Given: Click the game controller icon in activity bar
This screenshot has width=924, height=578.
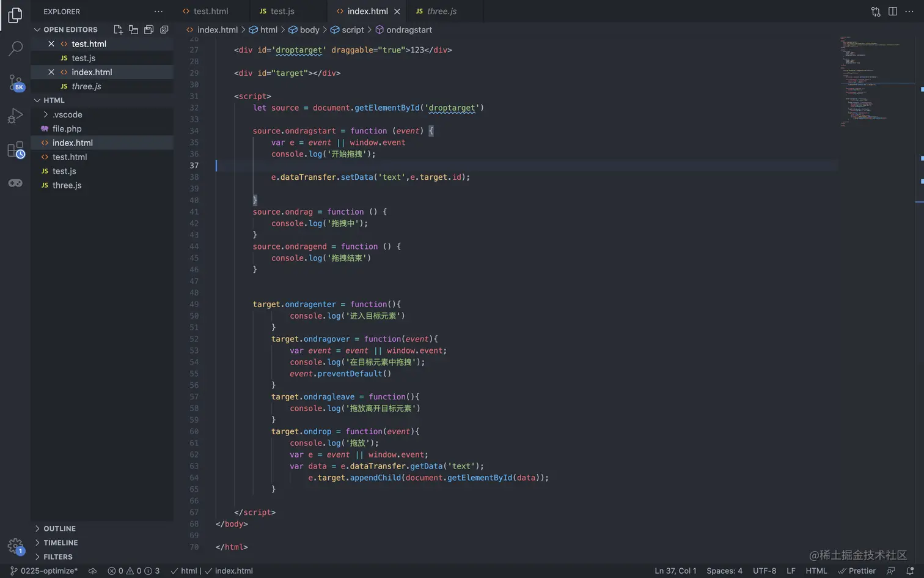Looking at the screenshot, I should (15, 183).
